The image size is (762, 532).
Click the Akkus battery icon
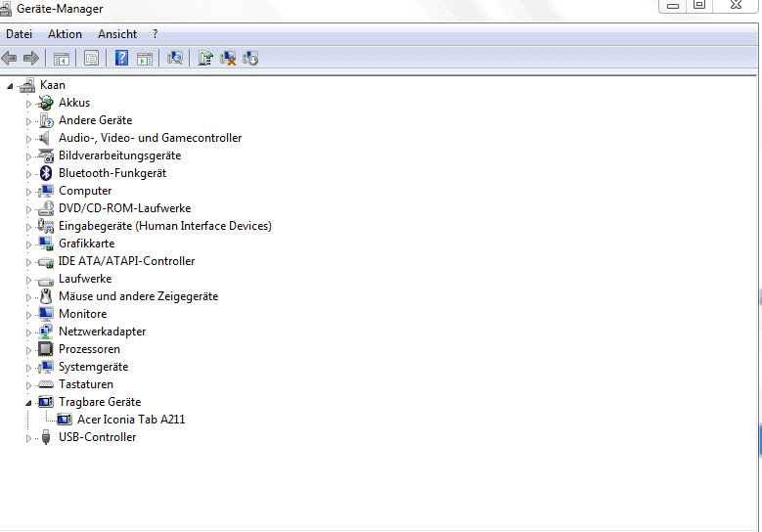46,103
